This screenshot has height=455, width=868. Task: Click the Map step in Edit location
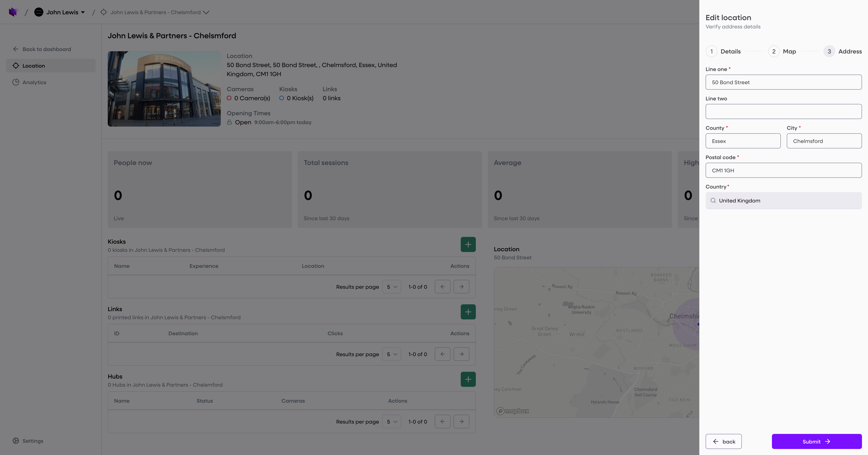pos(782,51)
